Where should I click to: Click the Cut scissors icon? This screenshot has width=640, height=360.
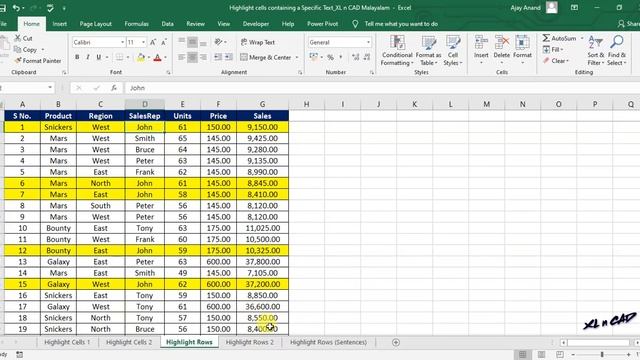18,38
